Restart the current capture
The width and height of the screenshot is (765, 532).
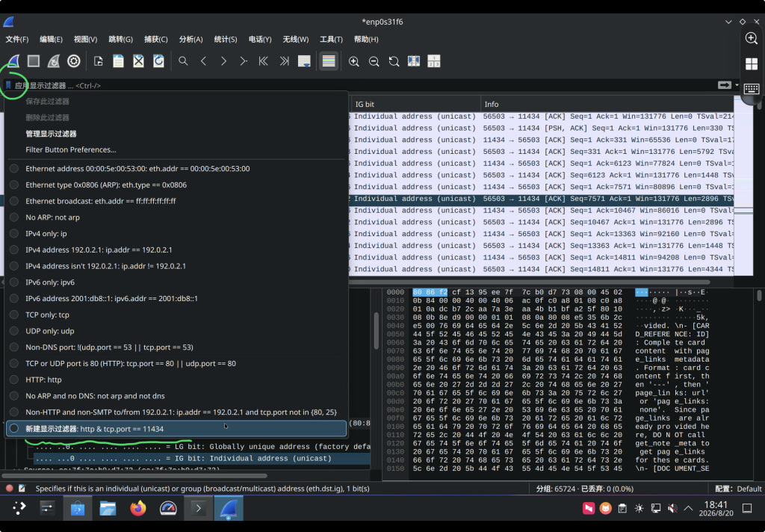[x=53, y=61]
